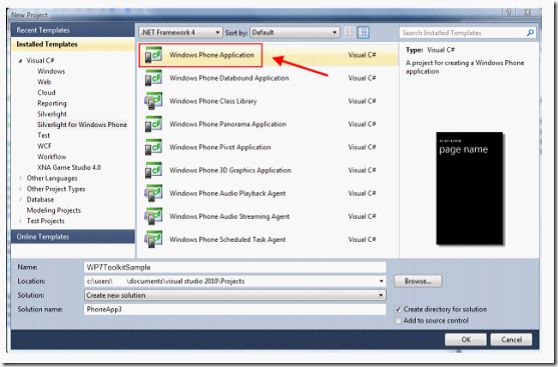Select the Modeling Projects node
The width and height of the screenshot is (558, 367).
tap(54, 210)
